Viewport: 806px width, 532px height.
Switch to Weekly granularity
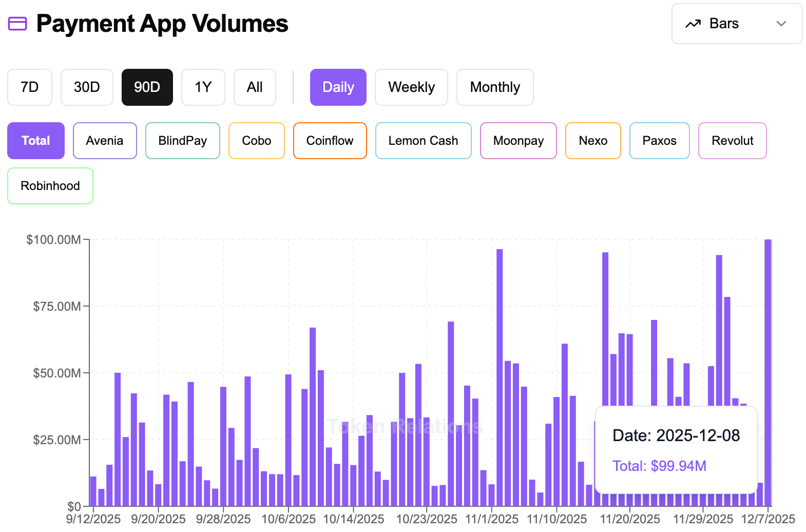(411, 87)
